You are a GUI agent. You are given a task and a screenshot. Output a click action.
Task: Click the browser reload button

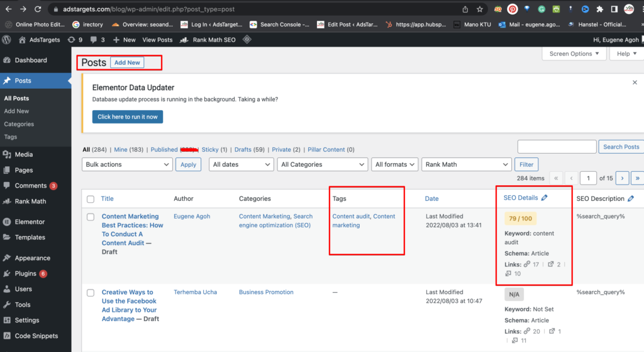pos(38,9)
